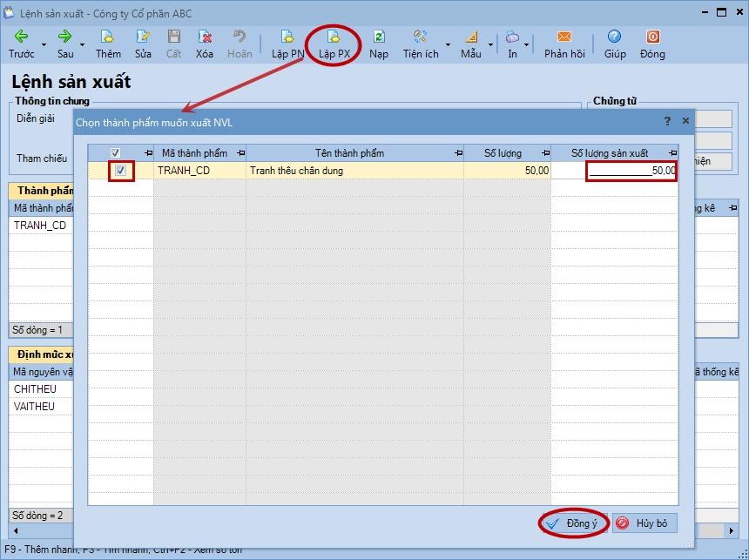Expand the In print dropdown arrow
This screenshot has height=560, width=749.
coord(526,44)
